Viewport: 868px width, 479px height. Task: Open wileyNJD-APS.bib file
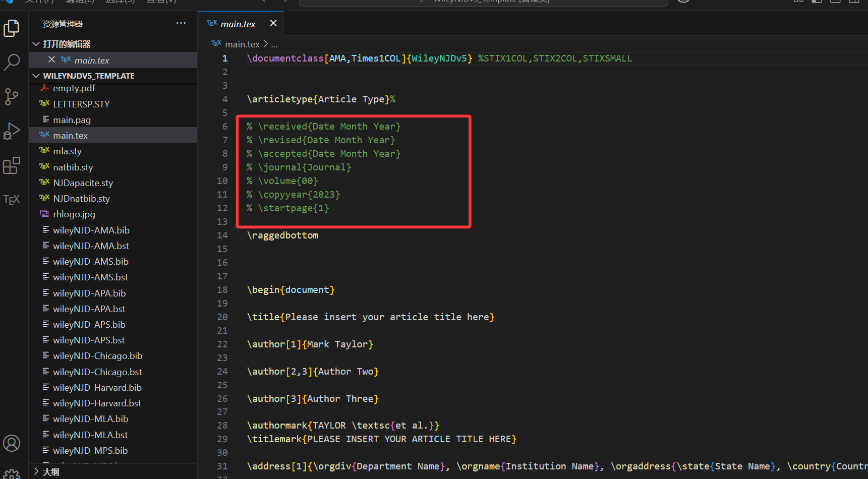point(113,324)
